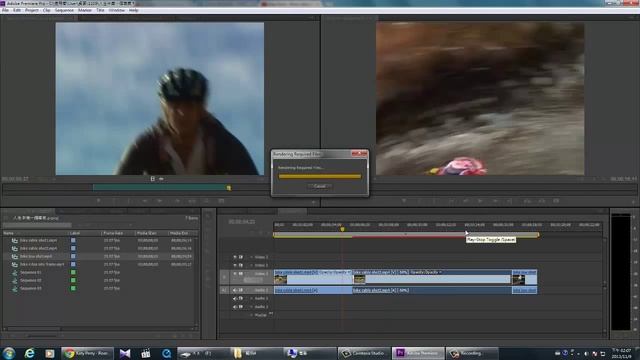Viewport: 640px width, 360px height.
Task: Click green label swatch of Sequence 01
Action: [73, 272]
